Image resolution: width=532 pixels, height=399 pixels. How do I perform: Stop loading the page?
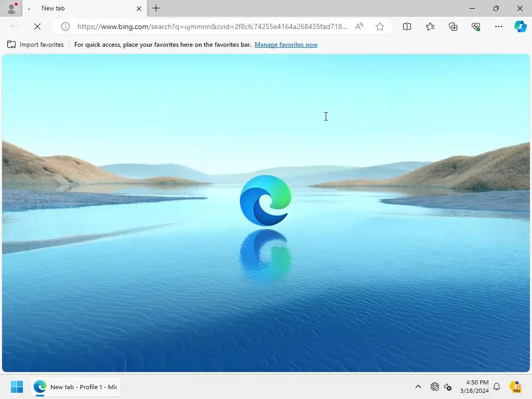point(37,26)
